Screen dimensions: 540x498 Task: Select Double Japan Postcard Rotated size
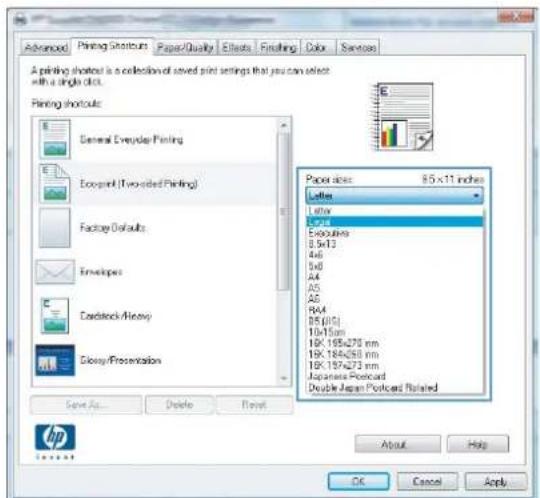click(395, 387)
